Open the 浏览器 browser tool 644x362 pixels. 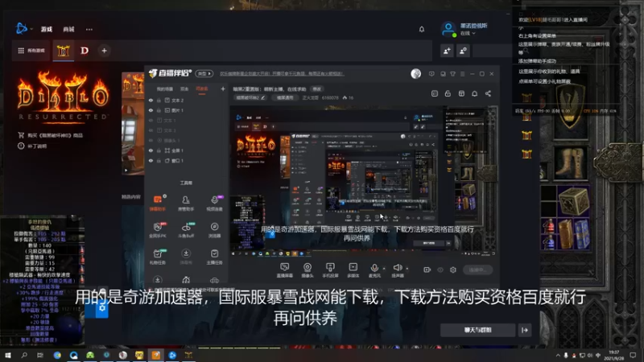pos(214,230)
